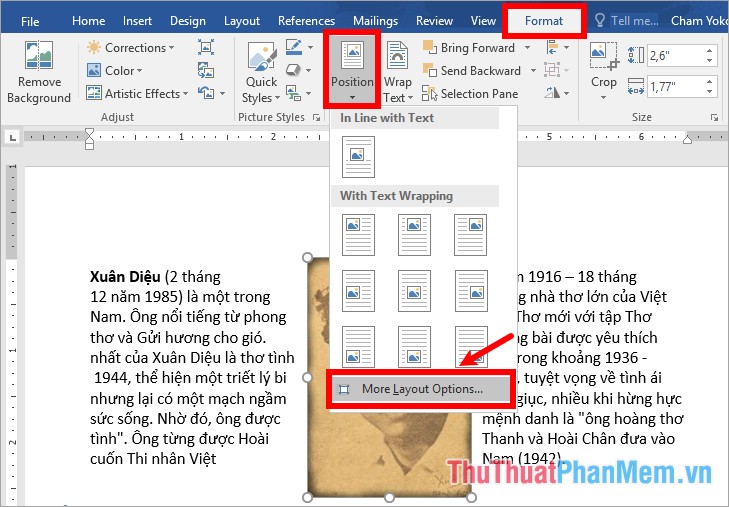Expand the Color dropdown
729x507 pixels.
pos(139,71)
